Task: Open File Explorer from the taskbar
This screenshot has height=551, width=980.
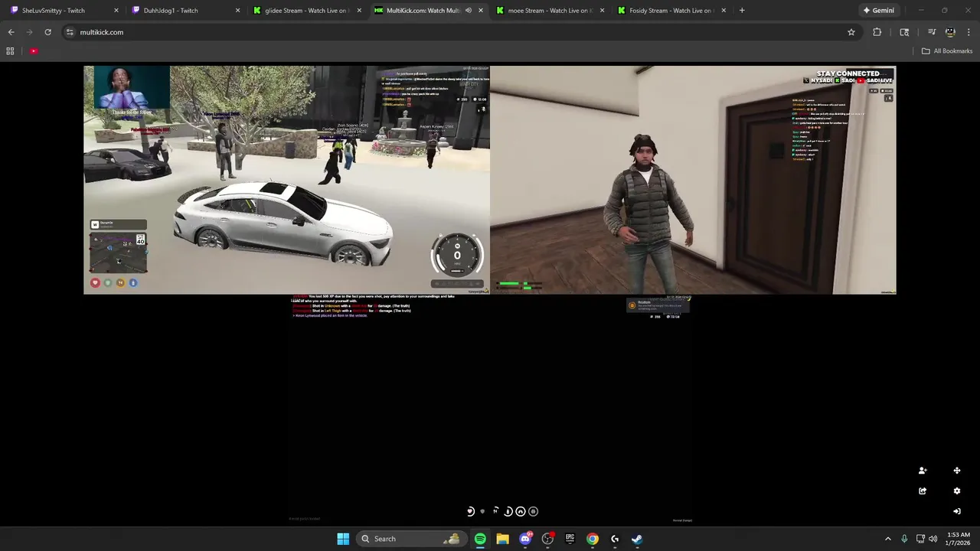Action: tap(502, 539)
